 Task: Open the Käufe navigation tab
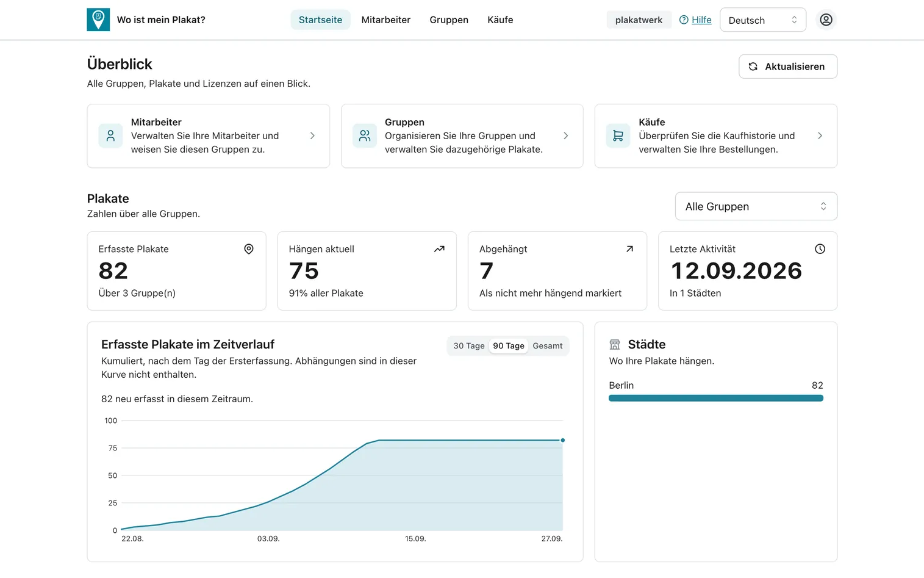click(x=500, y=20)
